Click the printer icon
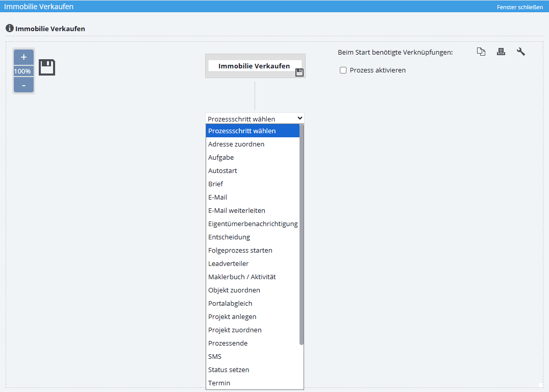Screen dimensions: 549x392 pyautogui.click(x=501, y=52)
